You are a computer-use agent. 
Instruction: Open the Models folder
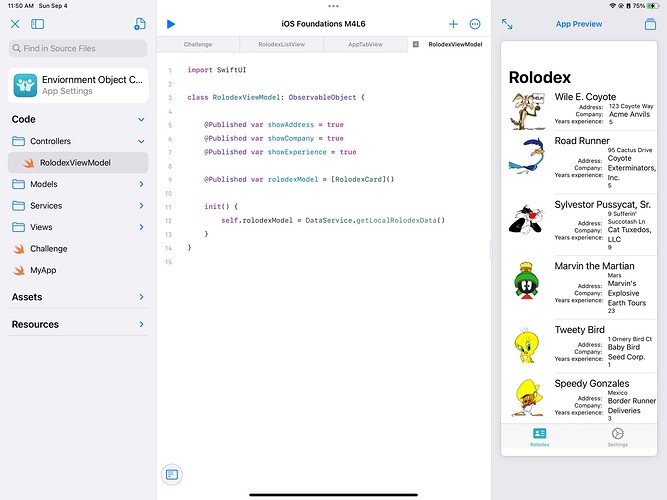point(44,184)
